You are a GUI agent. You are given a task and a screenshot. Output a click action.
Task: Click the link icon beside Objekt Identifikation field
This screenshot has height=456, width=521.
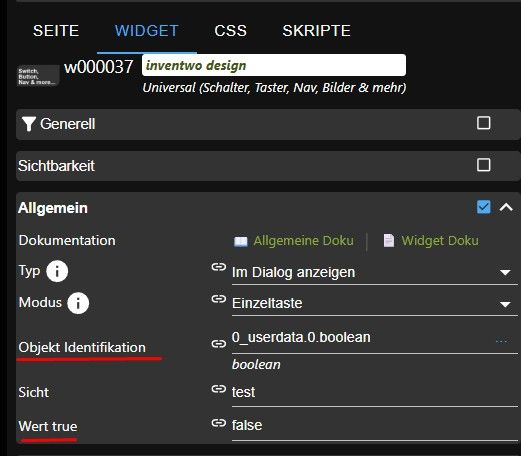click(x=219, y=343)
